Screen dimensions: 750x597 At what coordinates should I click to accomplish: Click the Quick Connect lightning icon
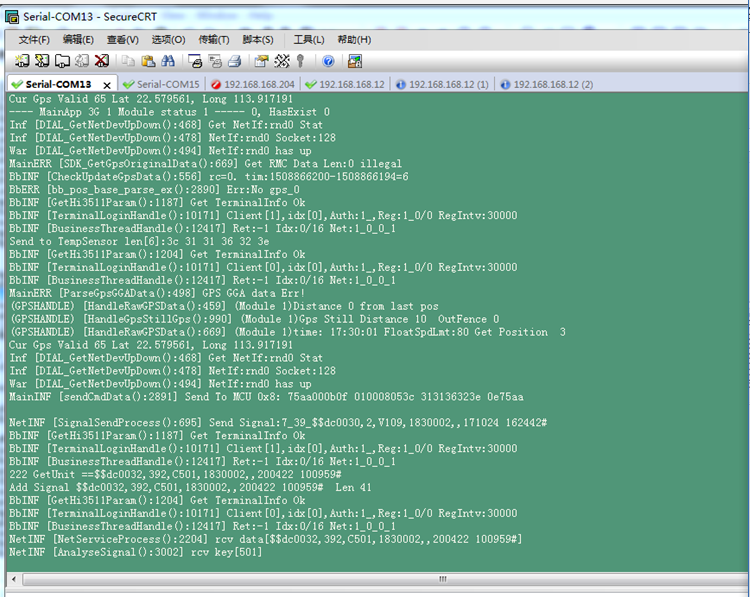tap(42, 61)
